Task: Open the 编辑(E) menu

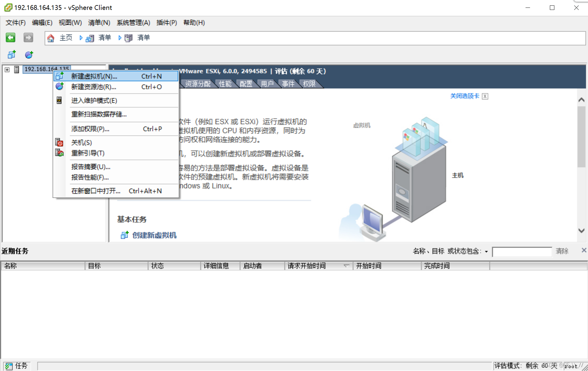Action: point(42,23)
